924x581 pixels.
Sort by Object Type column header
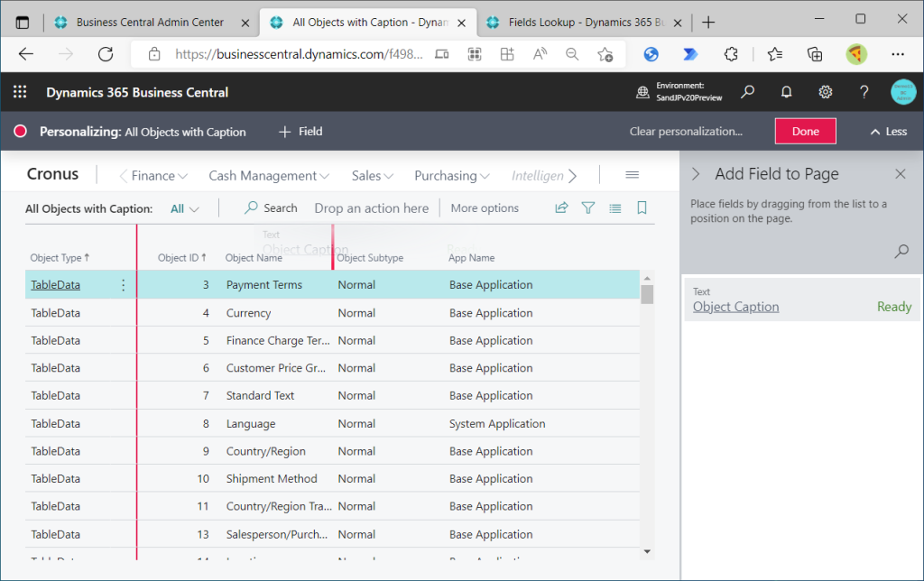tap(60, 257)
